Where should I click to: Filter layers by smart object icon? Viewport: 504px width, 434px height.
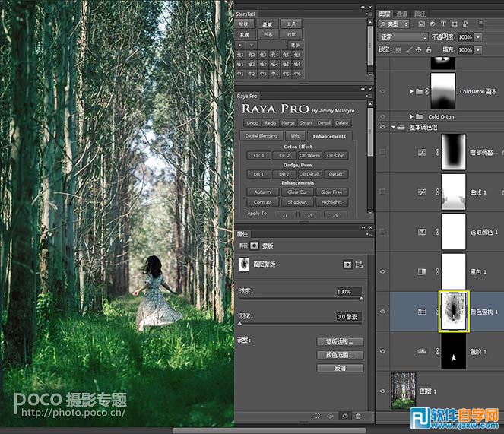tap(465, 24)
